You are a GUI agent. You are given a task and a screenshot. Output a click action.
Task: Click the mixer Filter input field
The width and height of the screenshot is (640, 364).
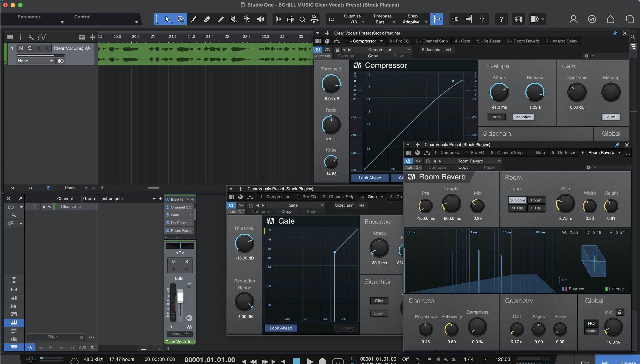[52, 337]
